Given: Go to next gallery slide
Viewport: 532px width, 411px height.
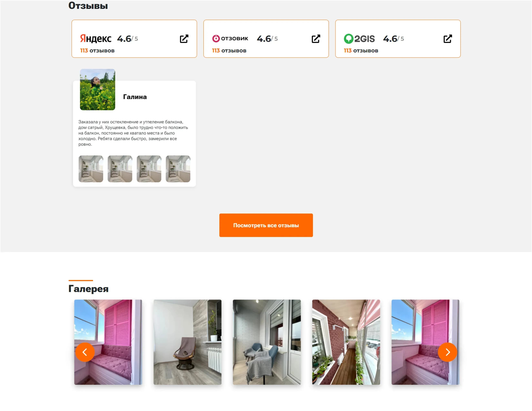Looking at the screenshot, I should (x=448, y=352).
